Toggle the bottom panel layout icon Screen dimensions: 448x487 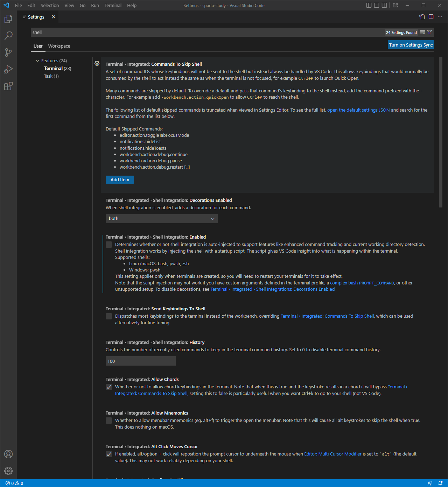tap(377, 5)
